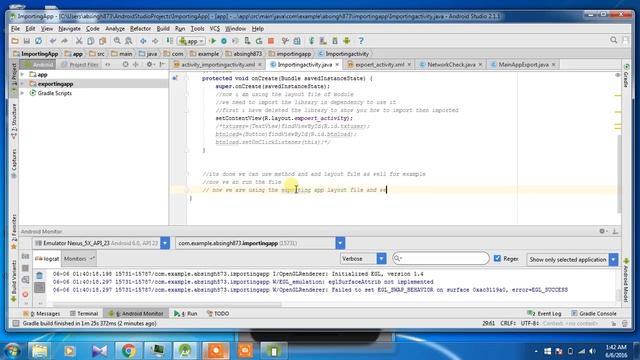Click the Synchronize toolbar icon

[38, 41]
